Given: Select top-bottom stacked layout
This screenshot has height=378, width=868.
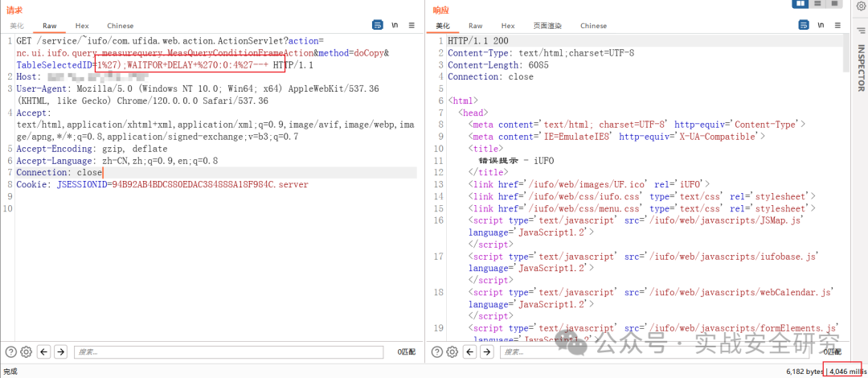Looking at the screenshot, I should [x=817, y=4].
